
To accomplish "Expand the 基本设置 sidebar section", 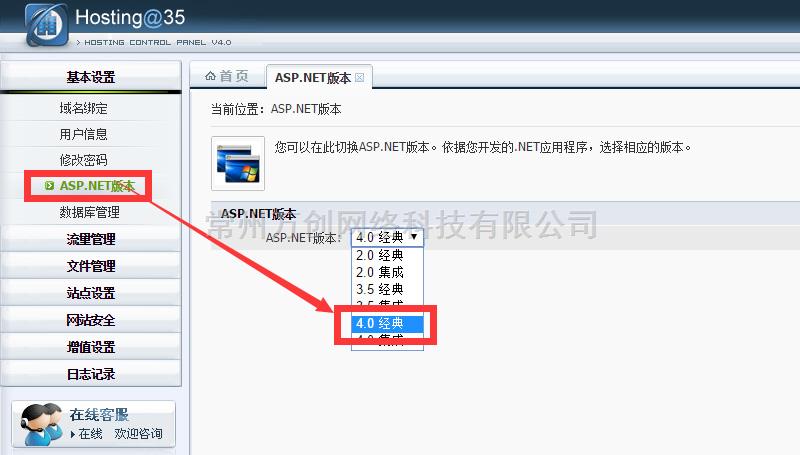I will tap(91, 77).
